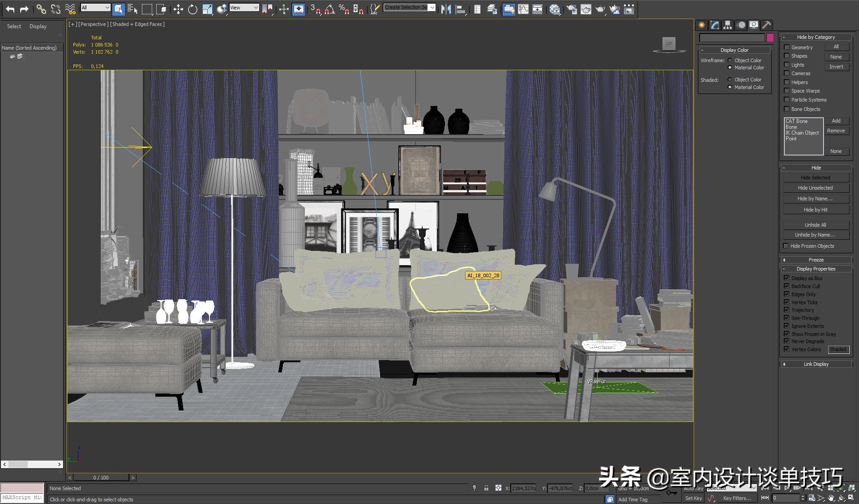Switch to the Utilities command panel tab
The height and width of the screenshot is (504, 859).
pos(767,25)
